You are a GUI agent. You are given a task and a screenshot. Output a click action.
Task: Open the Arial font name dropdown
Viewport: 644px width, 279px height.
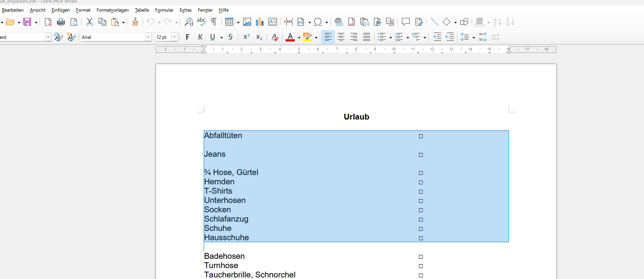(148, 37)
